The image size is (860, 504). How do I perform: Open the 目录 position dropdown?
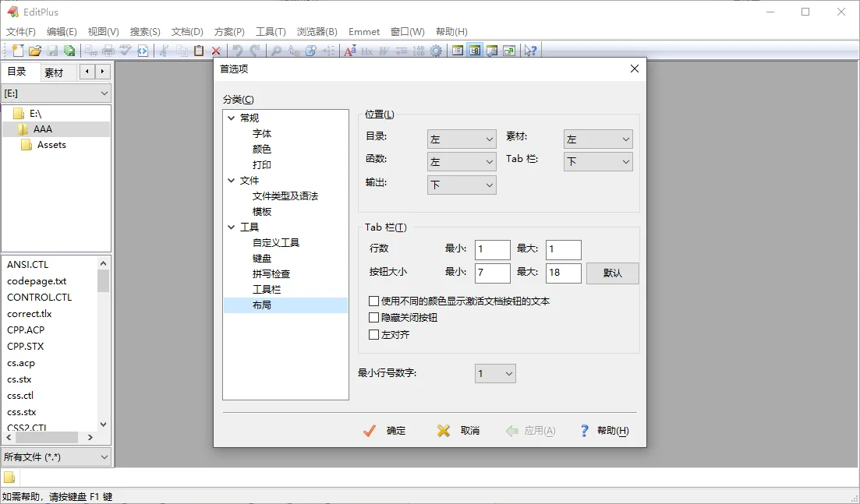point(462,139)
